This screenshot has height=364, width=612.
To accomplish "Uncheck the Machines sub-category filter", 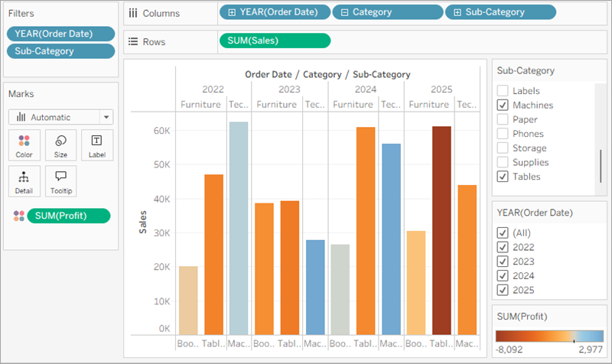I will [503, 106].
